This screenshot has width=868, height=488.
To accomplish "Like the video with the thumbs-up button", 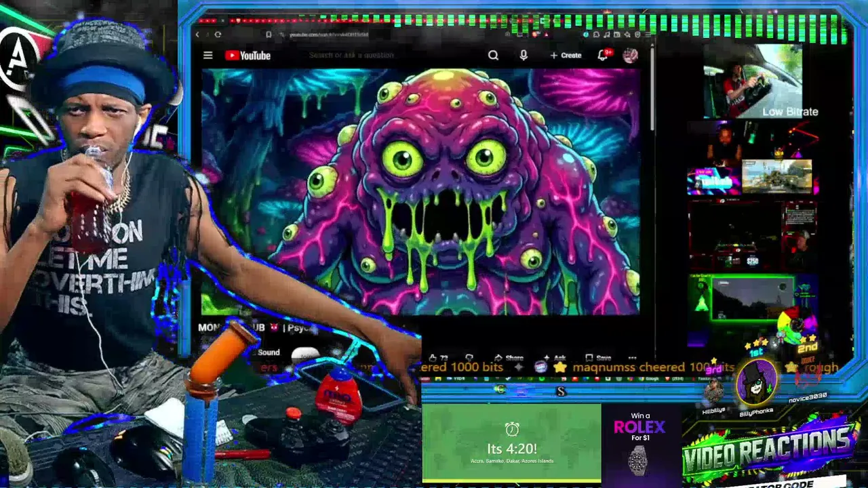I will [439, 358].
